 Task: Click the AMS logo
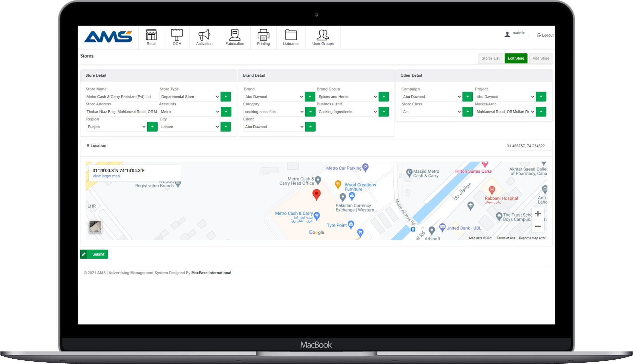click(108, 37)
